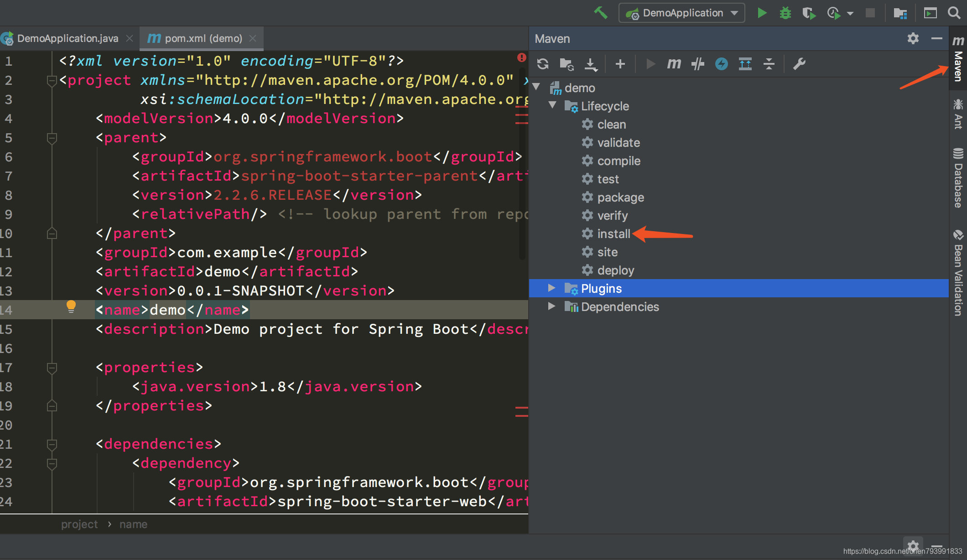Click the Build hammer icon
The image size is (967, 560).
601,13
